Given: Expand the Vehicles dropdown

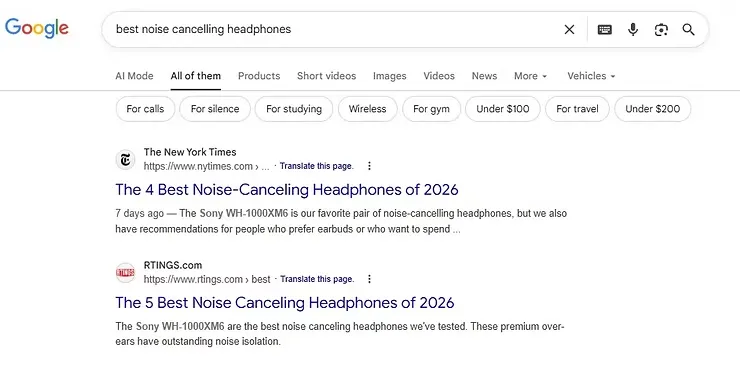Looking at the screenshot, I should (591, 76).
